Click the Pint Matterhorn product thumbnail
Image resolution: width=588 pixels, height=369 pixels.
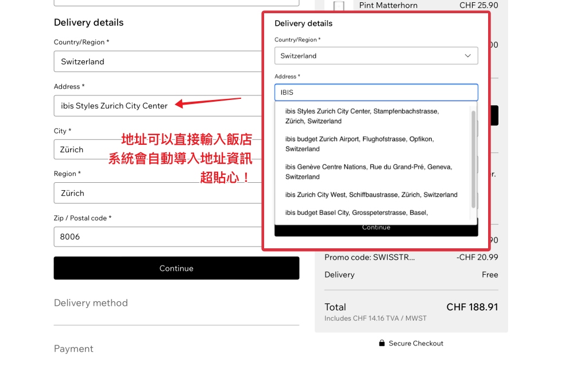pyautogui.click(x=339, y=6)
